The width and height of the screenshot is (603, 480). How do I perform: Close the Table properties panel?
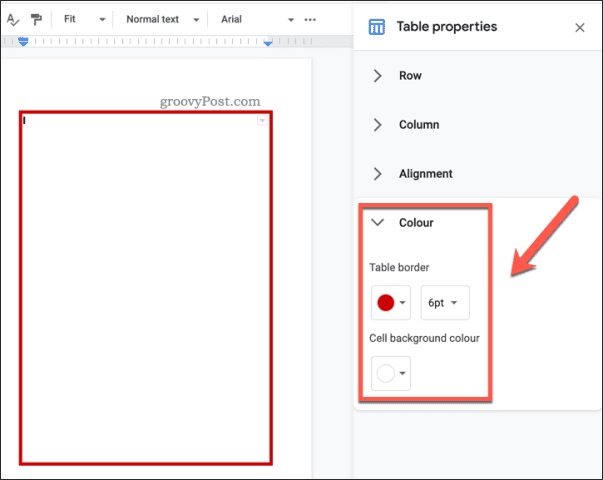click(580, 28)
